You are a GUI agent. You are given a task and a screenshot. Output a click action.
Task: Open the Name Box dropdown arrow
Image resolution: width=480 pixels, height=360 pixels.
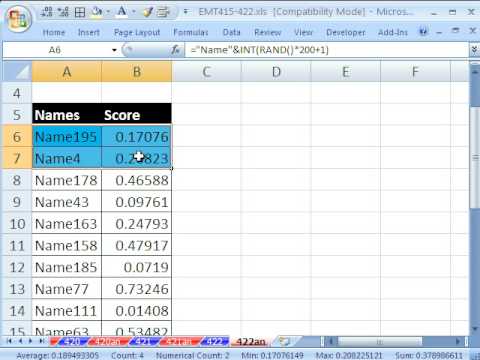click(x=114, y=50)
